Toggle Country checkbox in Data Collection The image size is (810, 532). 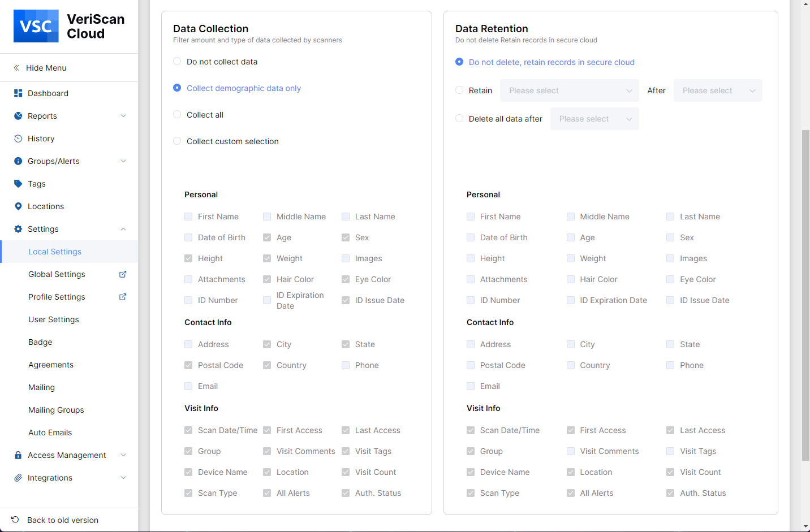[267, 365]
